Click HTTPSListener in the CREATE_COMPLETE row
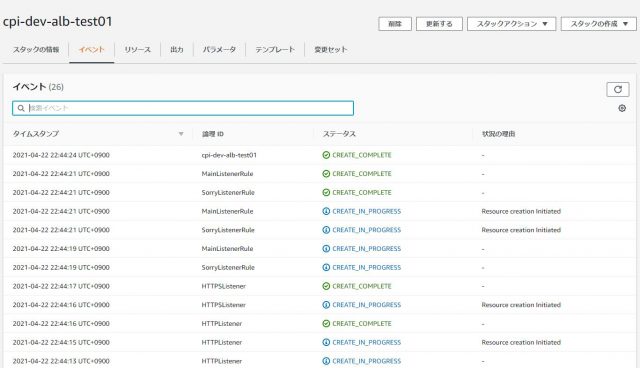Screen dimensions: 640x368 [224, 286]
